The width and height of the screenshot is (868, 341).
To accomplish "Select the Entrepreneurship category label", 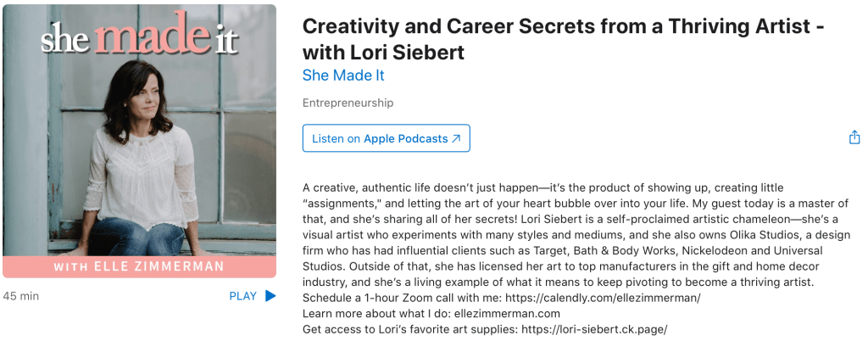I will [348, 103].
